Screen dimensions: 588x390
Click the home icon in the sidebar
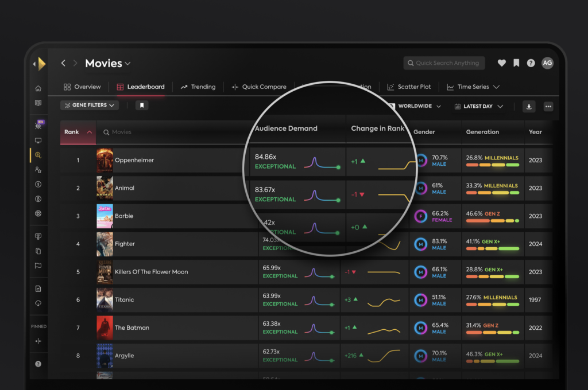pos(38,88)
